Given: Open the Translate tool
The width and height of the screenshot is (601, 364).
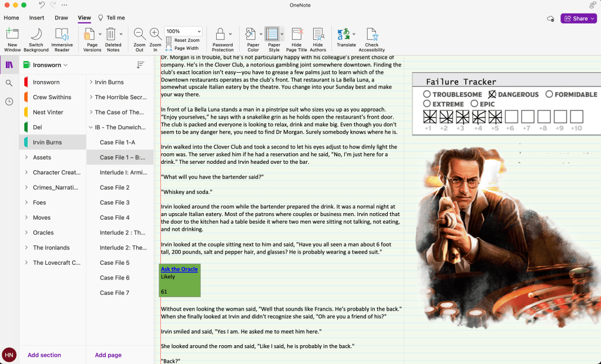Looking at the screenshot, I should [x=344, y=35].
